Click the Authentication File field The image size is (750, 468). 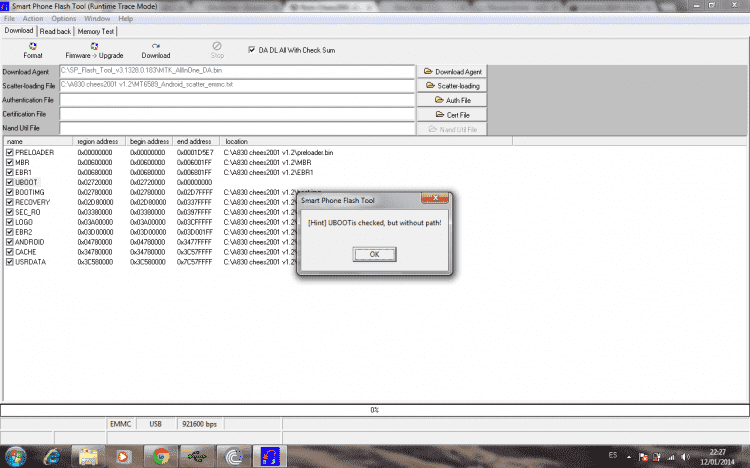coord(237,100)
